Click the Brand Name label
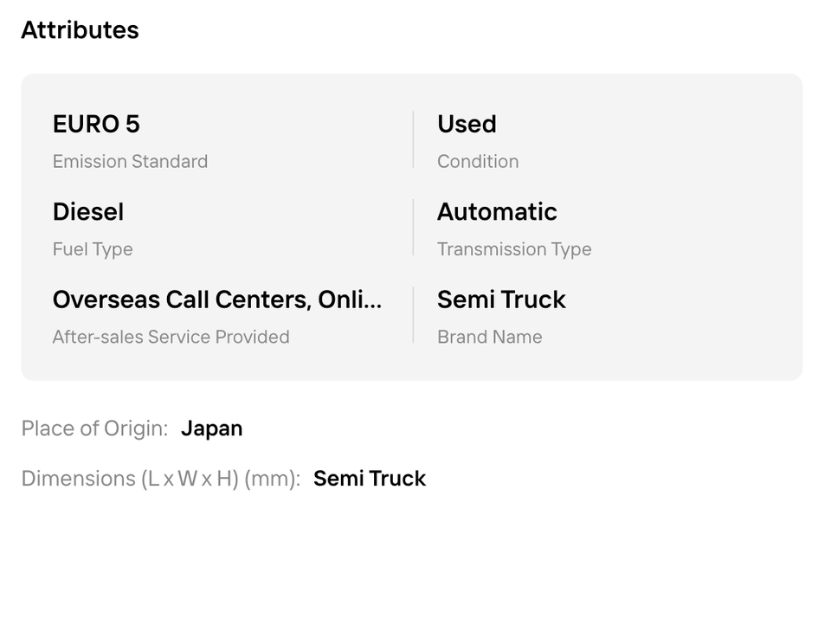 (489, 337)
